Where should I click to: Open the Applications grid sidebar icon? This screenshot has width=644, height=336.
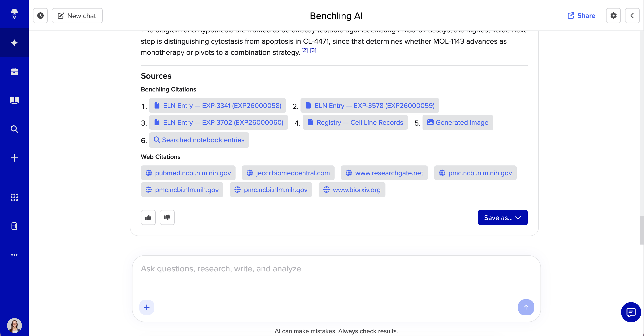point(14,197)
